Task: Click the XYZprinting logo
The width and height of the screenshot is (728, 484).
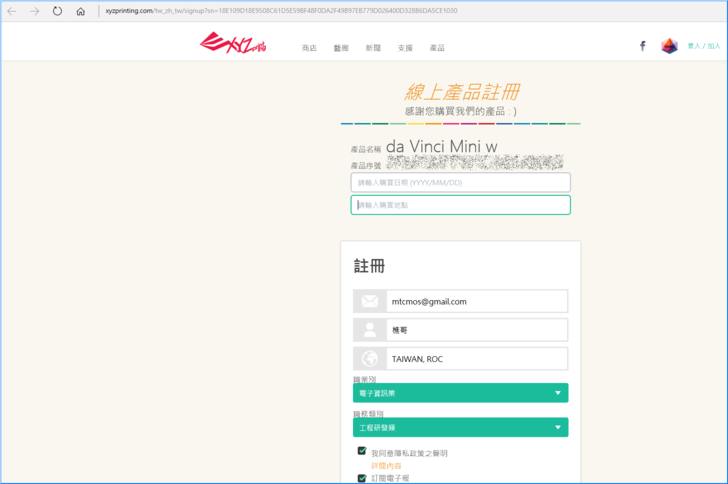Action: pos(230,44)
